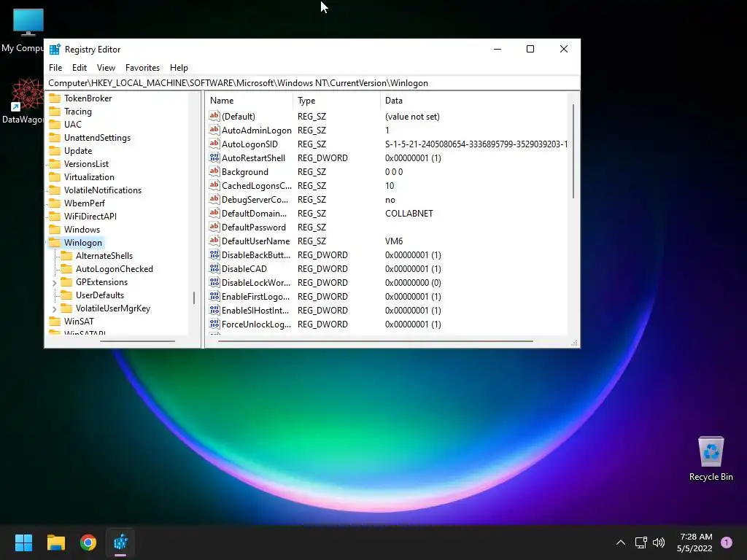Select the AutoAdminLogon value icon

(x=214, y=130)
